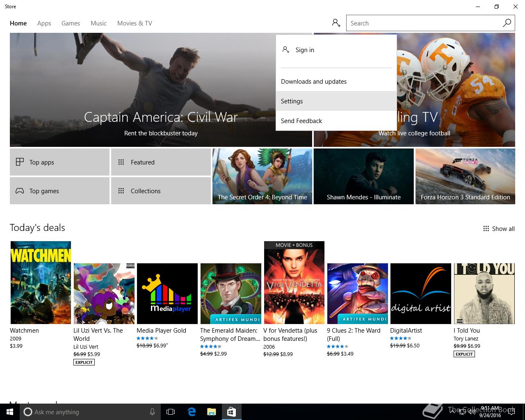Open Task View from the taskbar
The width and height of the screenshot is (525, 420).
click(171, 412)
